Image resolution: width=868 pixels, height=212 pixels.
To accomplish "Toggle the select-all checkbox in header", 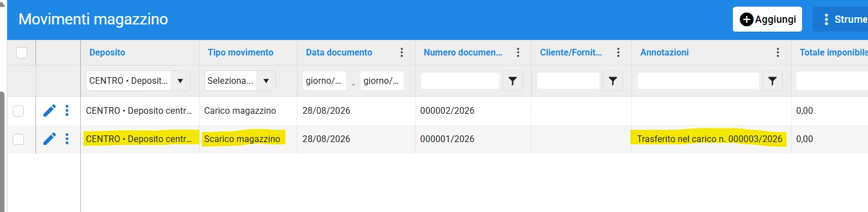I will coord(22,53).
